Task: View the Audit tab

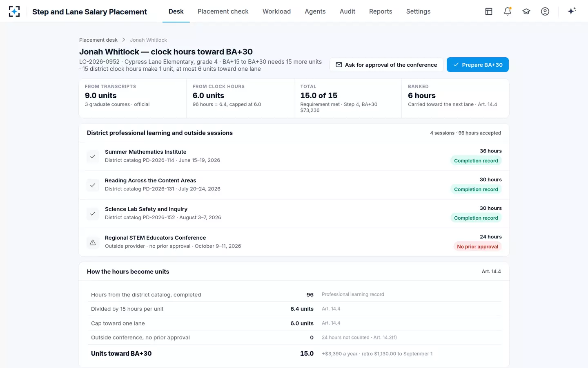Action: 347,11
